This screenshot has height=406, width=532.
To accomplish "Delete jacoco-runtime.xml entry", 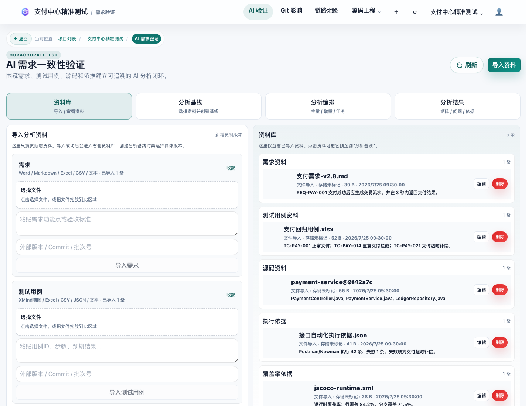I will coord(500,396).
